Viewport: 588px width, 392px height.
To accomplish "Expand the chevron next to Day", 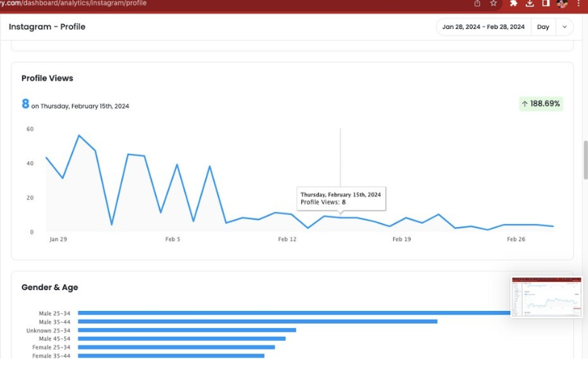I will tap(563, 27).
